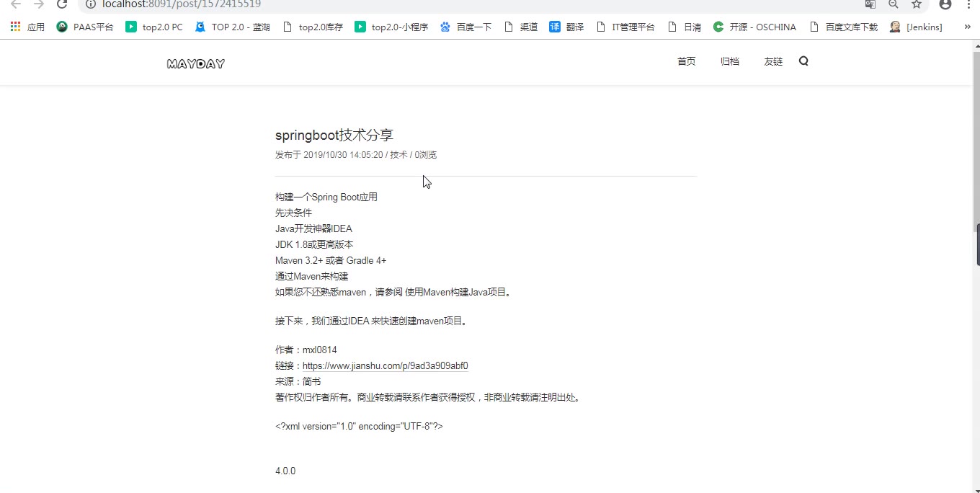Open the 日清 bookmark
Viewport: 980px width, 493px height.
coord(684,27)
